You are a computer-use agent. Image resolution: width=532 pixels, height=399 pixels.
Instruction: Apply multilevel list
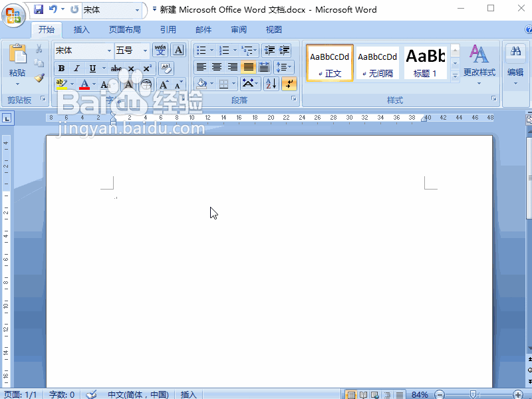point(247,51)
